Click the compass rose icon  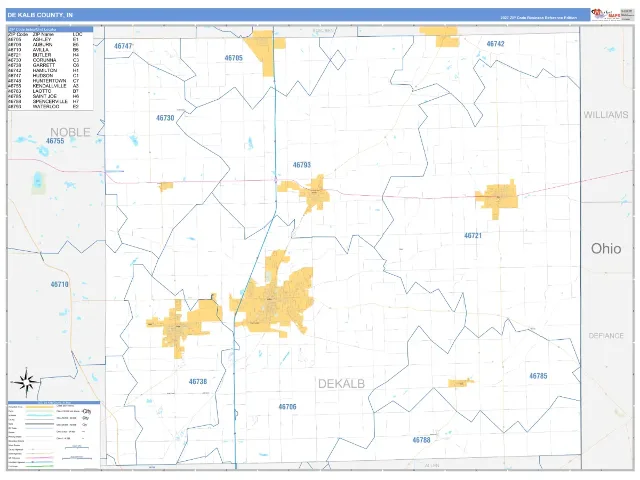(27, 382)
